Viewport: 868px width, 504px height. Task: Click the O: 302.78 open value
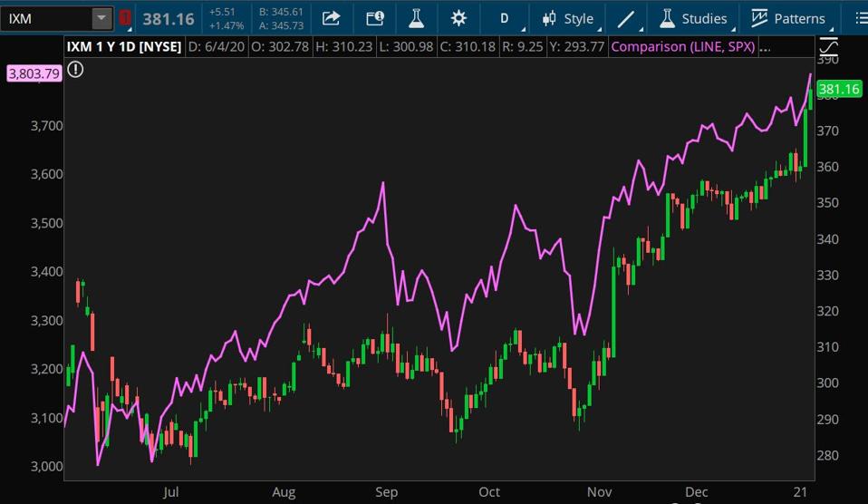pyautogui.click(x=280, y=46)
